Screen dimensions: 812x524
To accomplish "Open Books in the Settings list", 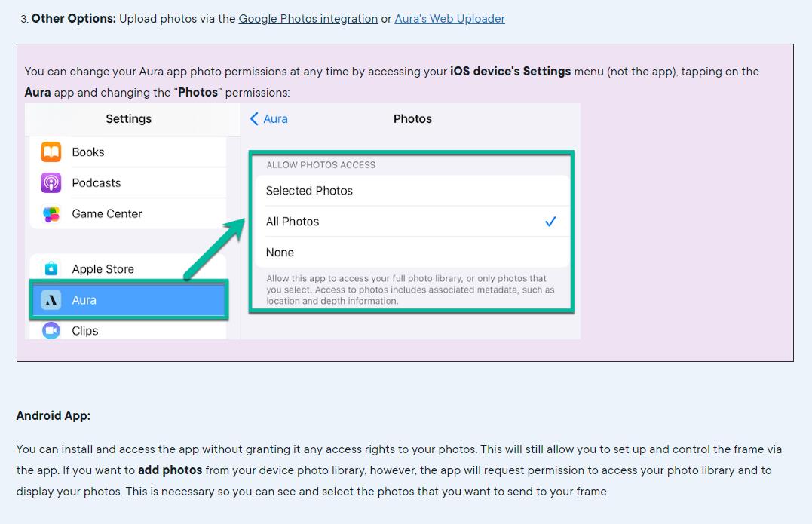I will click(88, 152).
